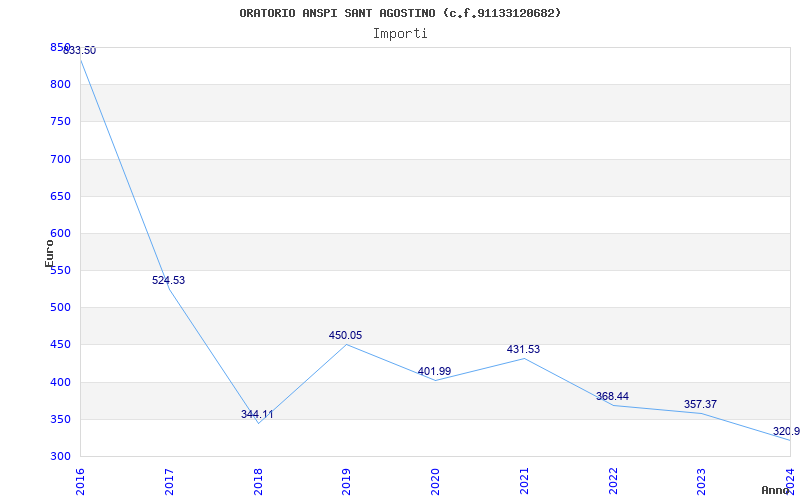Viewport: 800px width, 500px height.
Task: Click the Euro axis label
Action: (x=49, y=254)
